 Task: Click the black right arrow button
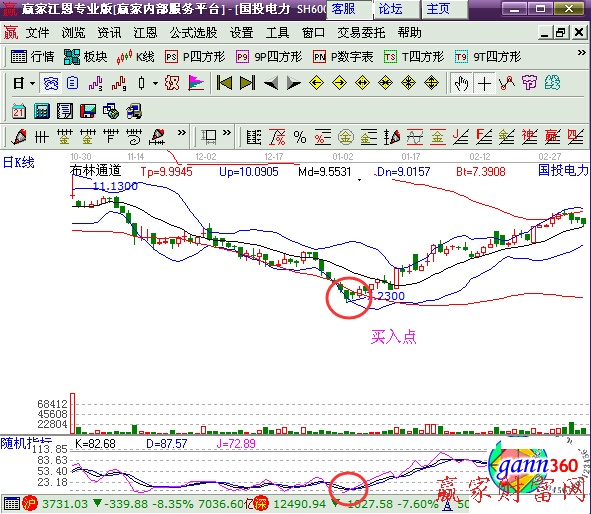pos(294,83)
